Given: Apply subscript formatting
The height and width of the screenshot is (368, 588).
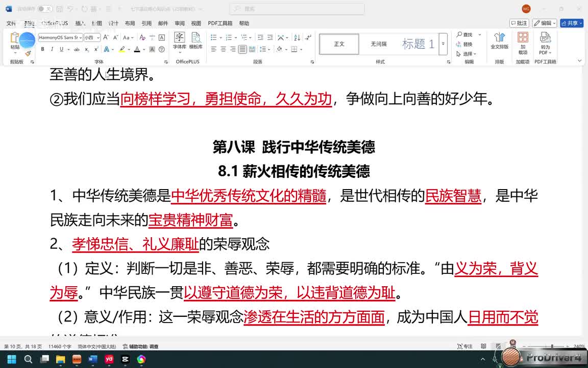Looking at the screenshot, I should 87,49.
